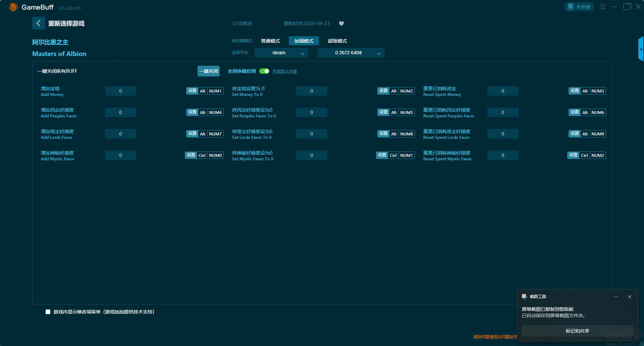644x346 pixels.
Task: Click the 将金钱设置为 0 label
Action: (x=248, y=89)
